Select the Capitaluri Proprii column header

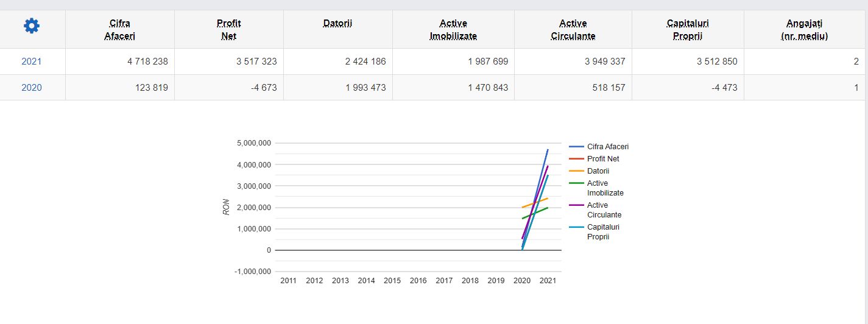[688, 29]
